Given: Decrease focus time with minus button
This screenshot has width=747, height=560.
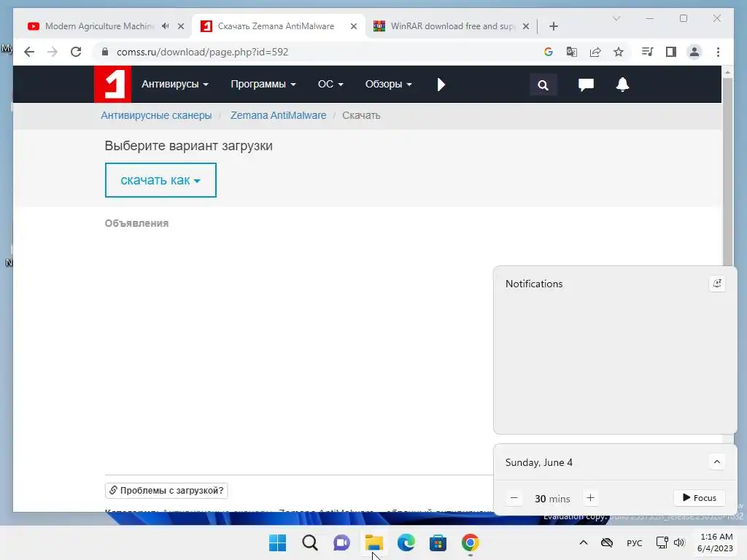Looking at the screenshot, I should [514, 498].
